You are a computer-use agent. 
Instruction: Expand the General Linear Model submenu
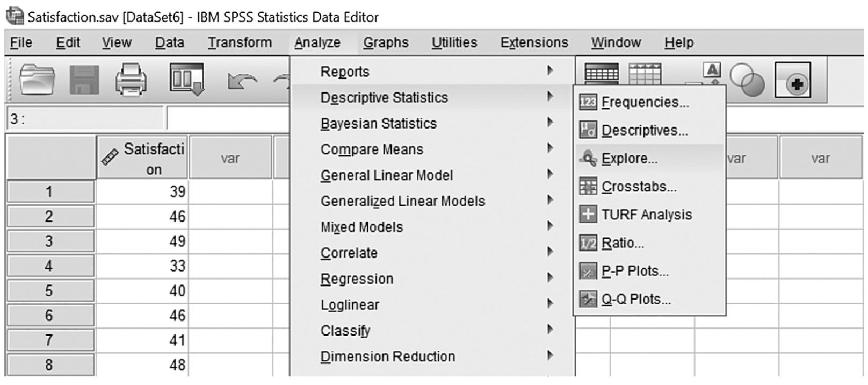(432, 175)
